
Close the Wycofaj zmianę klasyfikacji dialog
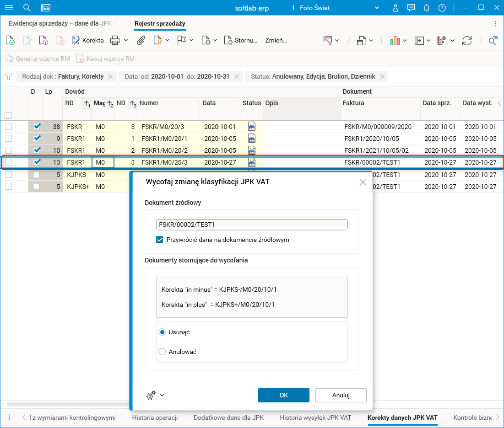363,182
